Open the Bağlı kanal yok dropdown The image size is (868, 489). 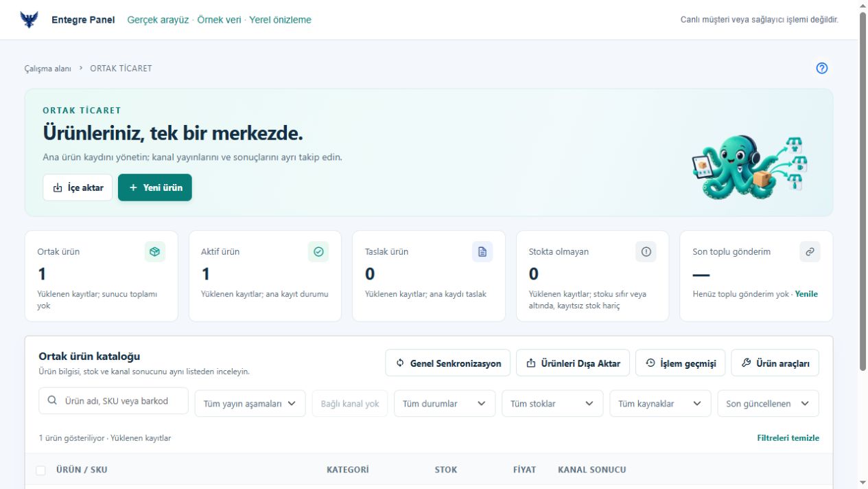[350, 404]
